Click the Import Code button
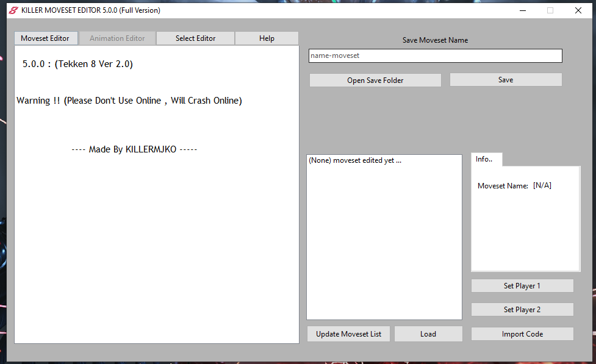The image size is (596, 364). [x=522, y=334]
